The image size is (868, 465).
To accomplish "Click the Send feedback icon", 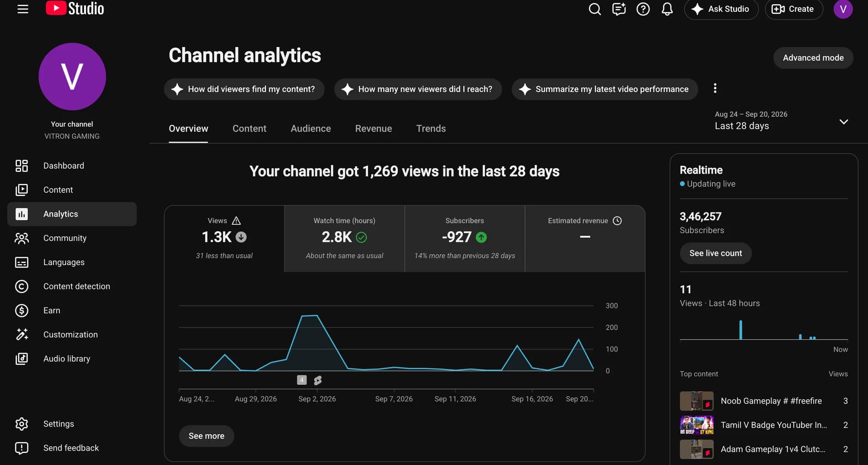I will pos(22,448).
